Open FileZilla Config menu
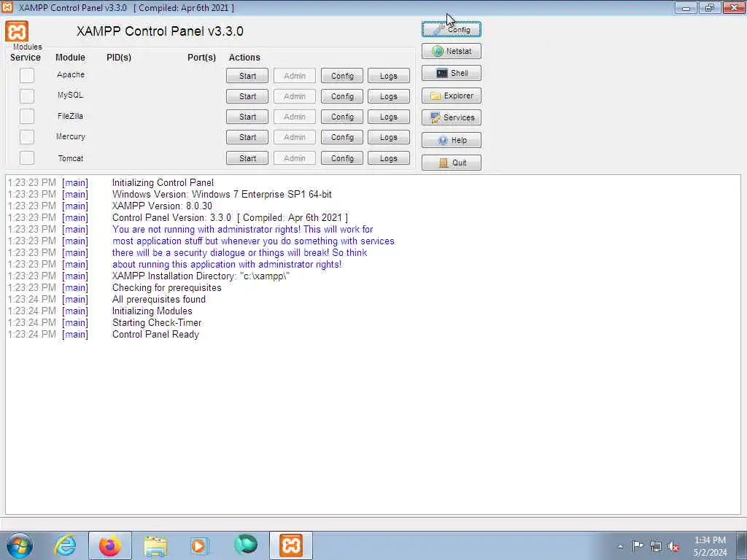This screenshot has width=747, height=560. (342, 117)
